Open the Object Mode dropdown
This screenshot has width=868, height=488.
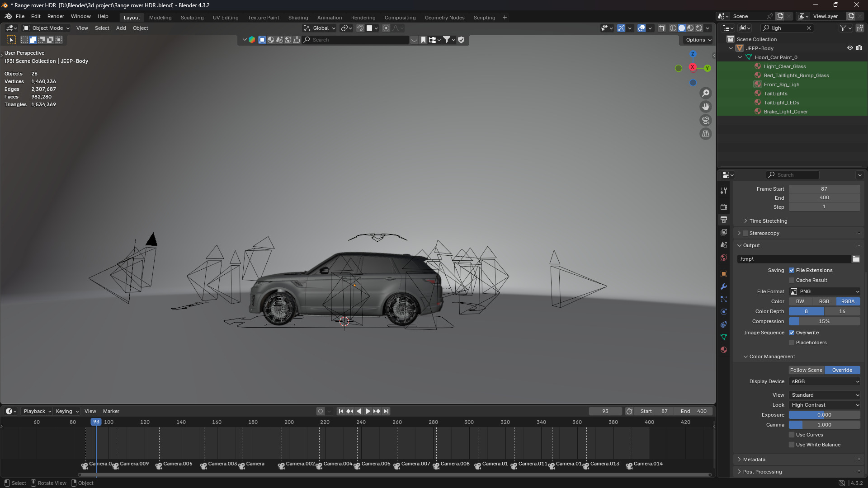point(47,28)
